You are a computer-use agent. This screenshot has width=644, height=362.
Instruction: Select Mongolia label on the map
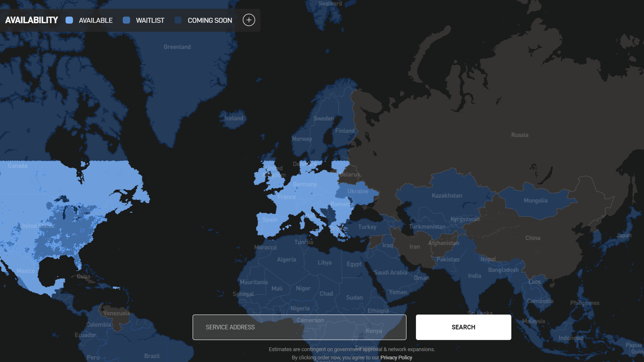point(535,200)
